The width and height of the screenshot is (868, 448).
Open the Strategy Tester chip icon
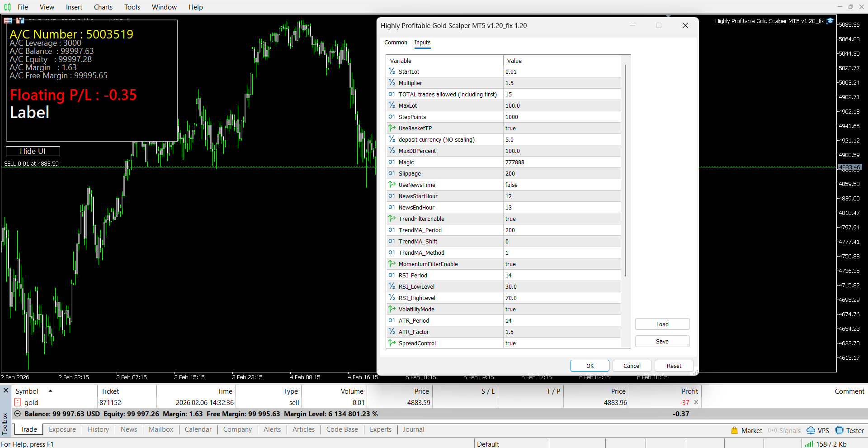click(x=840, y=430)
